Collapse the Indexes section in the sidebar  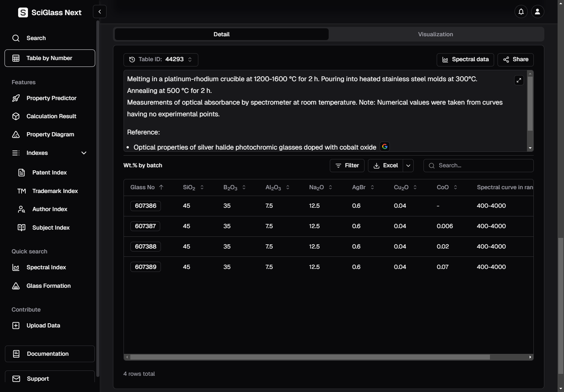tap(83, 153)
